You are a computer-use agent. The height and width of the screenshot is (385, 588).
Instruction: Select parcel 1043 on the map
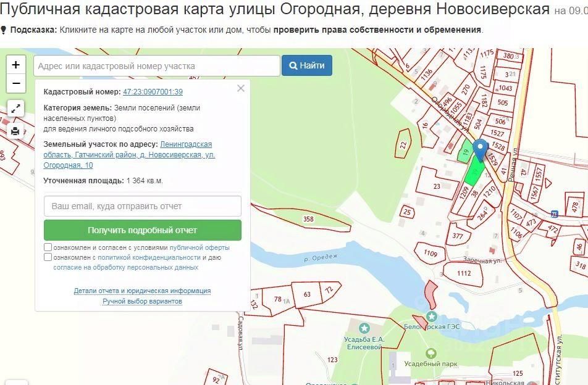tap(505, 88)
